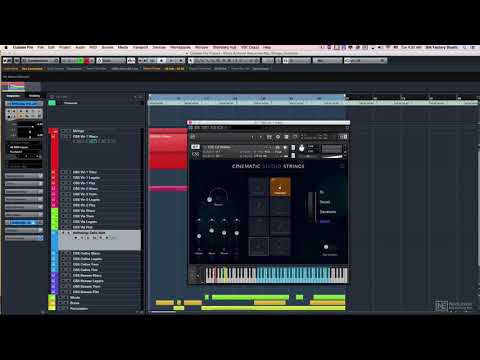Click the Kontakt instrument output knob
The width and height of the screenshot is (480, 360).
pyautogui.click(x=301, y=149)
